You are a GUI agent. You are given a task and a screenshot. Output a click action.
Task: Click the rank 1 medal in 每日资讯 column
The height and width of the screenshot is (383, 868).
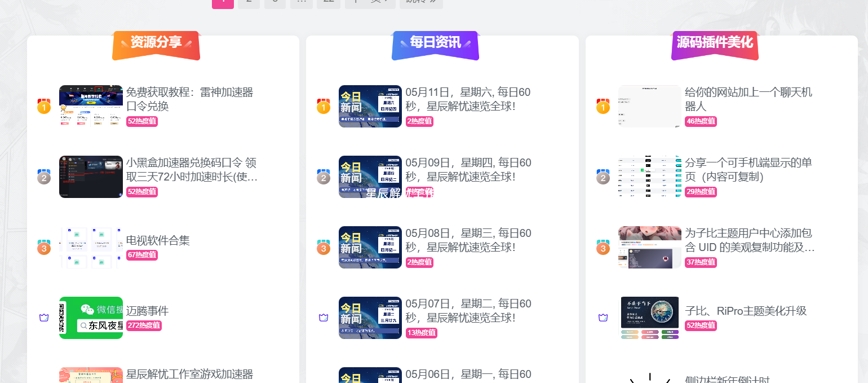click(x=324, y=106)
